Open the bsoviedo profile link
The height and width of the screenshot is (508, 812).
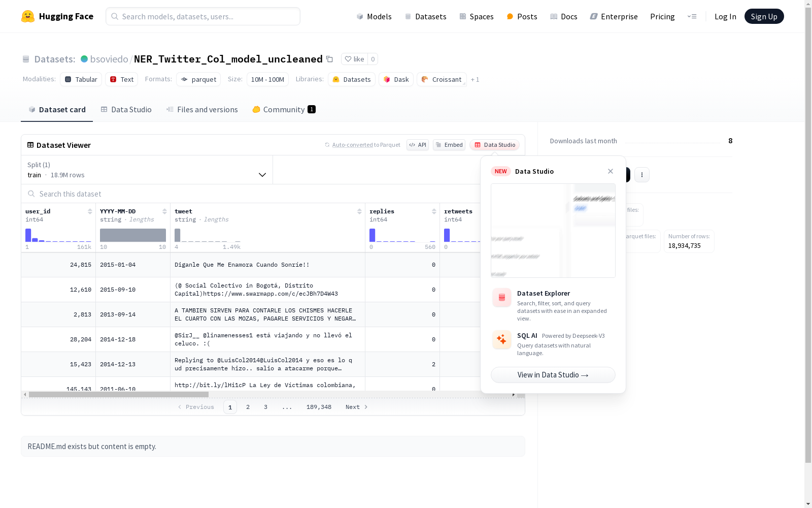tap(109, 59)
